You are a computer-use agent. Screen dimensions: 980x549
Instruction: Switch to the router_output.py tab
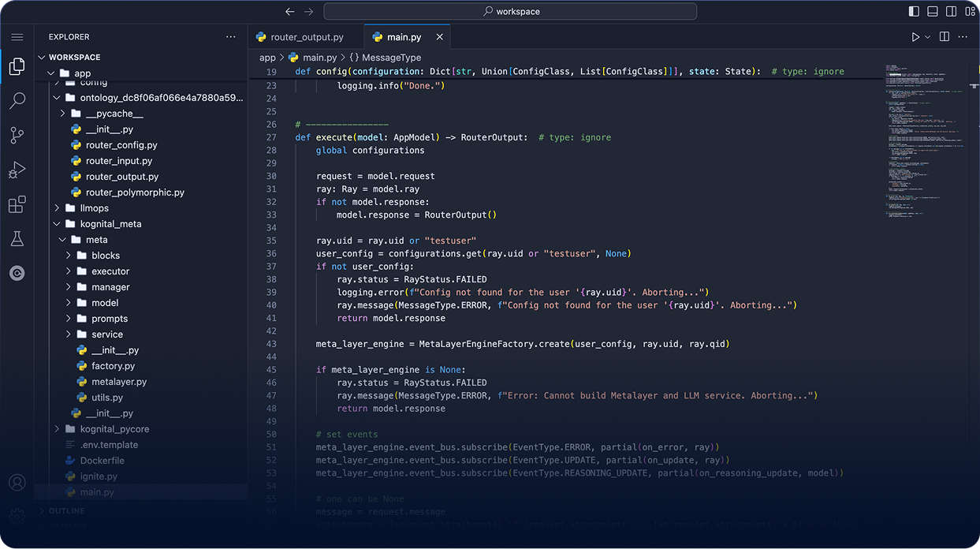point(306,37)
